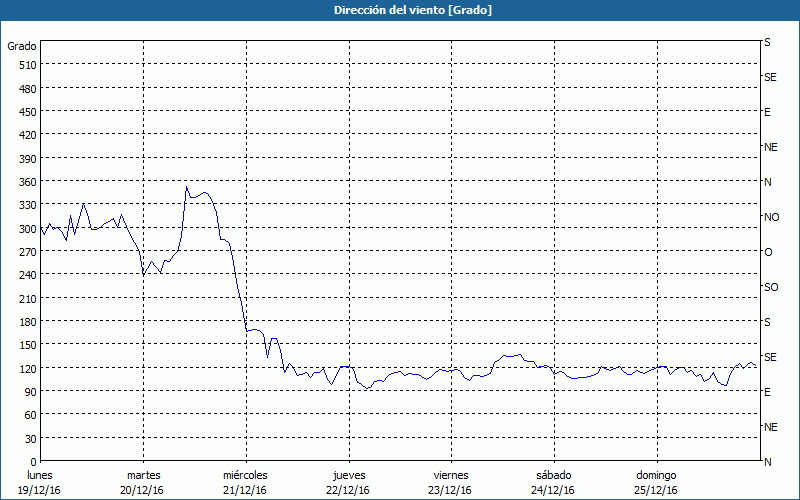Click the 'NO' compass label on the right axis
The height and width of the screenshot is (500, 800).
tap(771, 217)
